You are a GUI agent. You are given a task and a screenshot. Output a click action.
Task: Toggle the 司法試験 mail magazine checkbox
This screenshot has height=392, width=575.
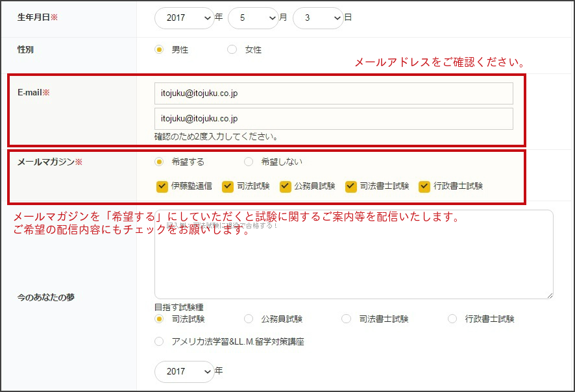(228, 186)
